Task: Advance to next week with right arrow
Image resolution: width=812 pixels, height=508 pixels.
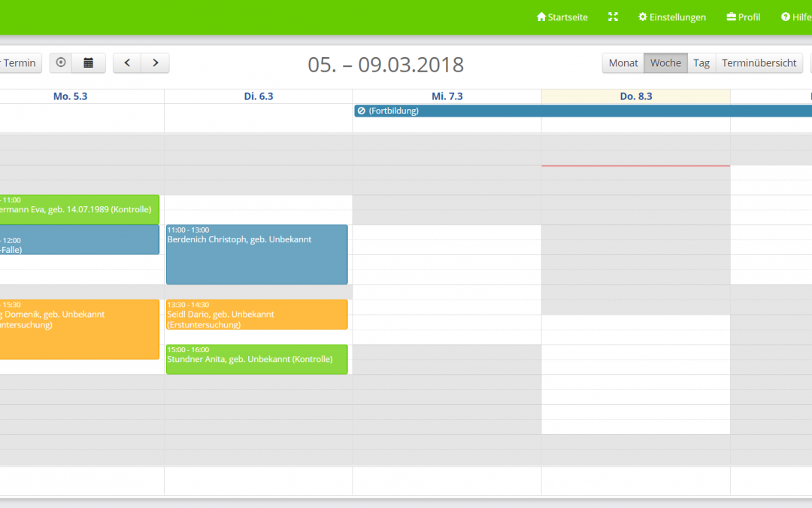Action: (155, 63)
